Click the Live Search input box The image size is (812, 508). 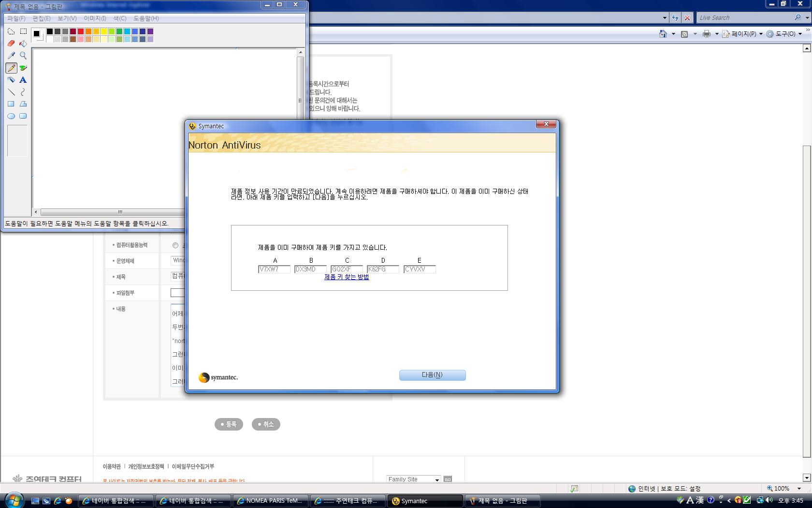pyautogui.click(x=745, y=17)
